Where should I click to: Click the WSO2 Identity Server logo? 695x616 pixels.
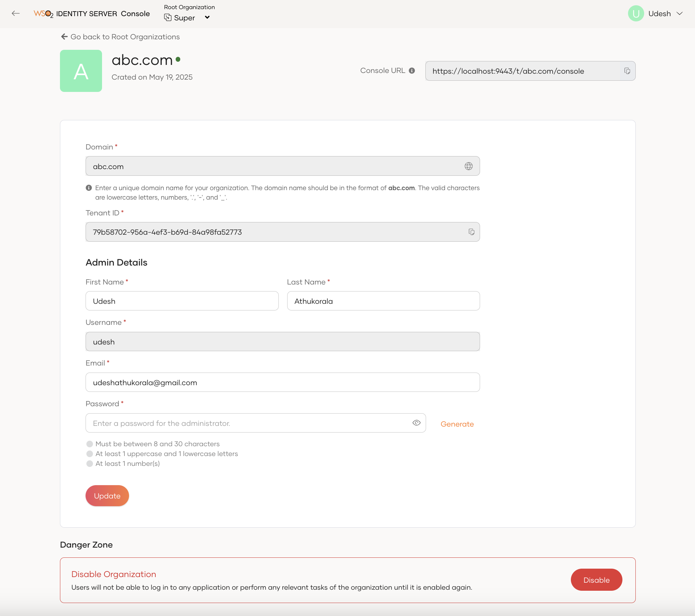pos(92,14)
